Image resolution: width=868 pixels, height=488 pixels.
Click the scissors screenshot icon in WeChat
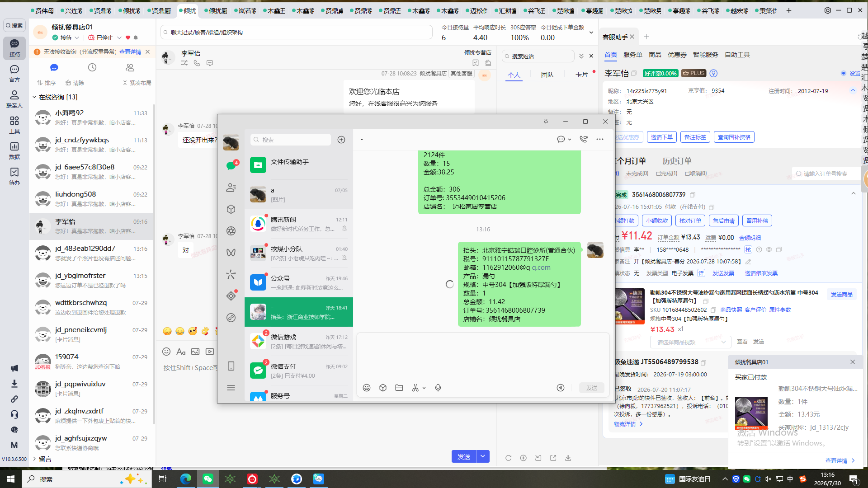point(415,388)
